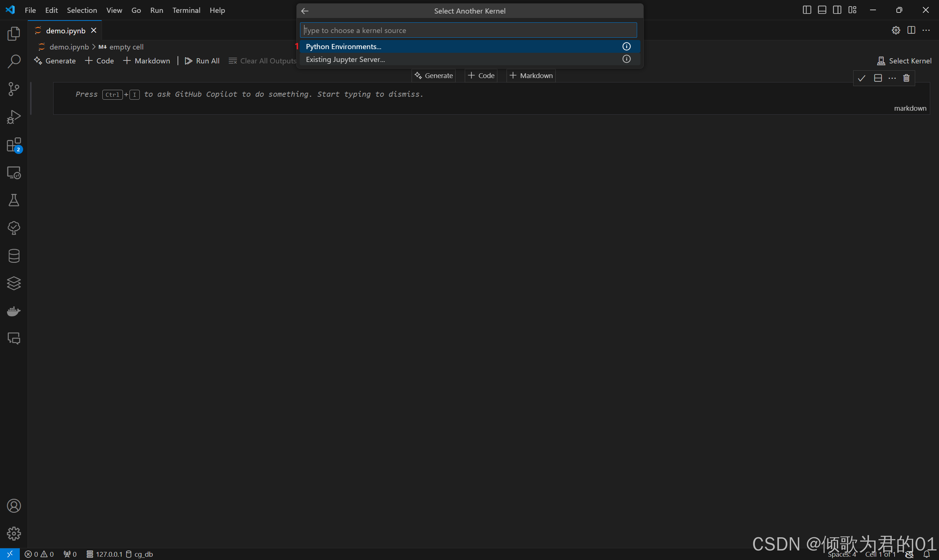The height and width of the screenshot is (560, 939).
Task: Open the Terminal menu
Action: (186, 10)
